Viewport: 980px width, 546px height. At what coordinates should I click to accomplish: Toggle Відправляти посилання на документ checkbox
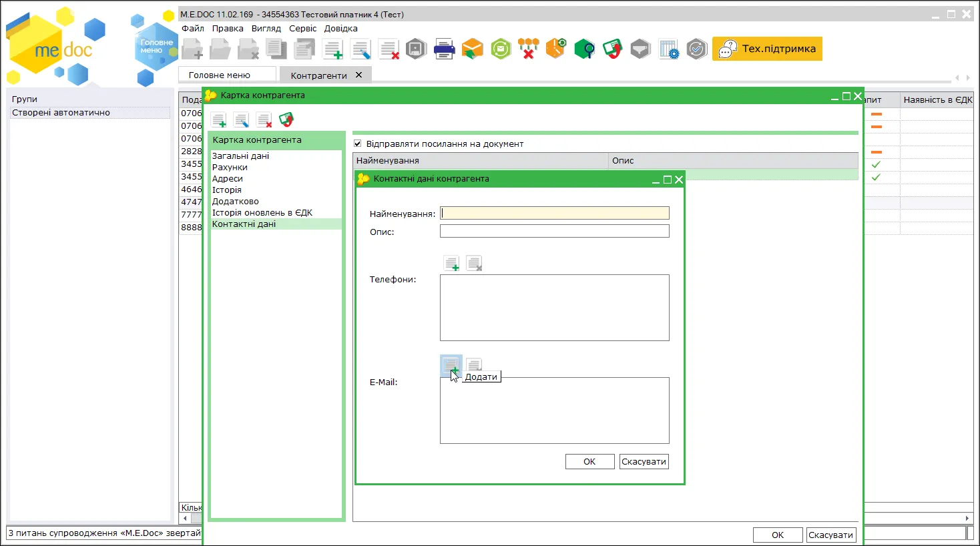[x=357, y=144]
